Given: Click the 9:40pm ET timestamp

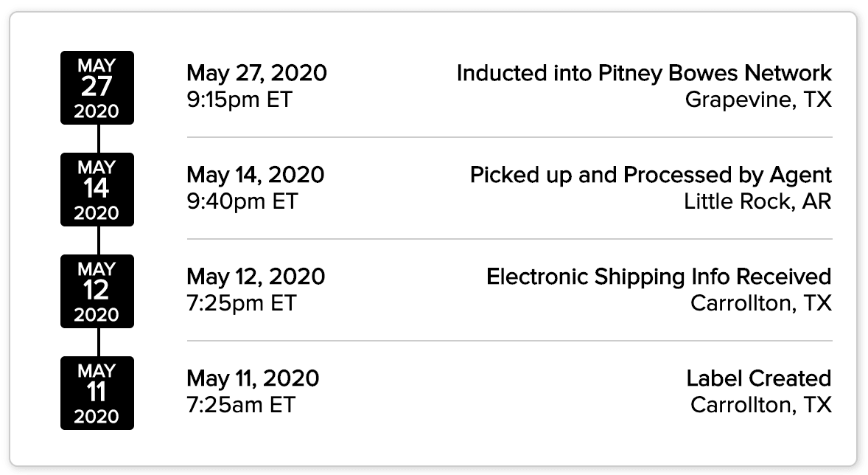Looking at the screenshot, I should click(x=242, y=201).
